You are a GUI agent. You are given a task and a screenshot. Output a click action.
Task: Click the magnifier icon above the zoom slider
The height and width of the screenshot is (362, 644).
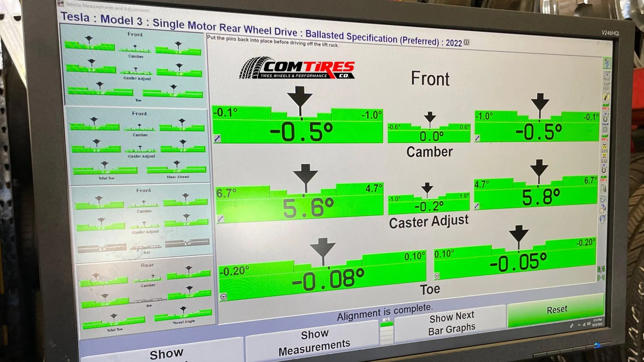tap(386, 319)
